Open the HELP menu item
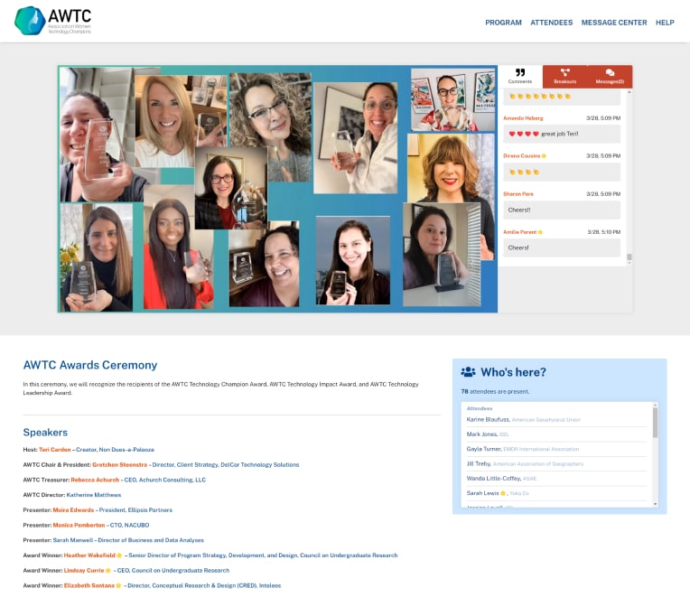 tap(665, 23)
